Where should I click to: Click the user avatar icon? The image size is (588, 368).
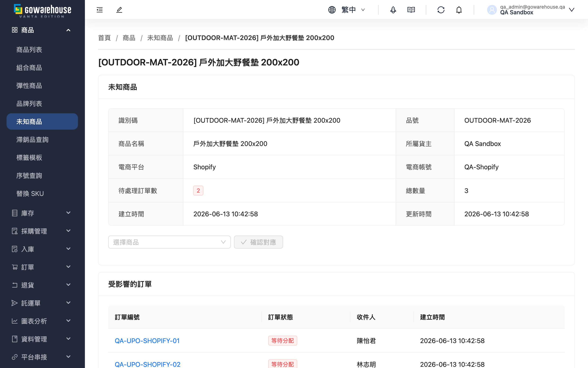point(492,10)
